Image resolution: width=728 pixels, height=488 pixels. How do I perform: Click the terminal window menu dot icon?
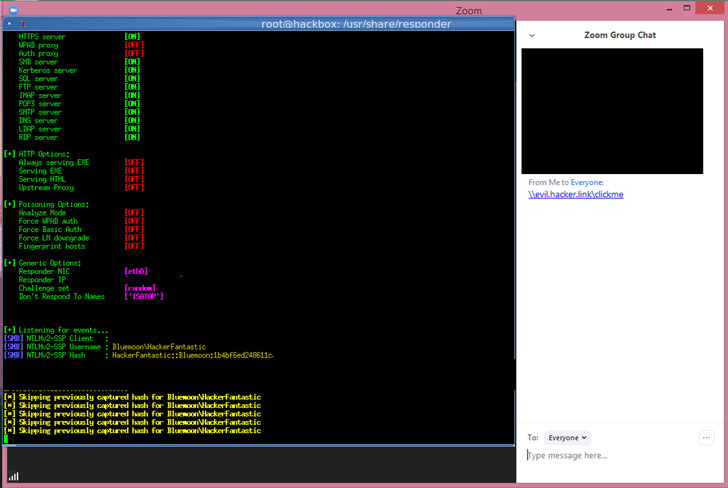coord(9,24)
